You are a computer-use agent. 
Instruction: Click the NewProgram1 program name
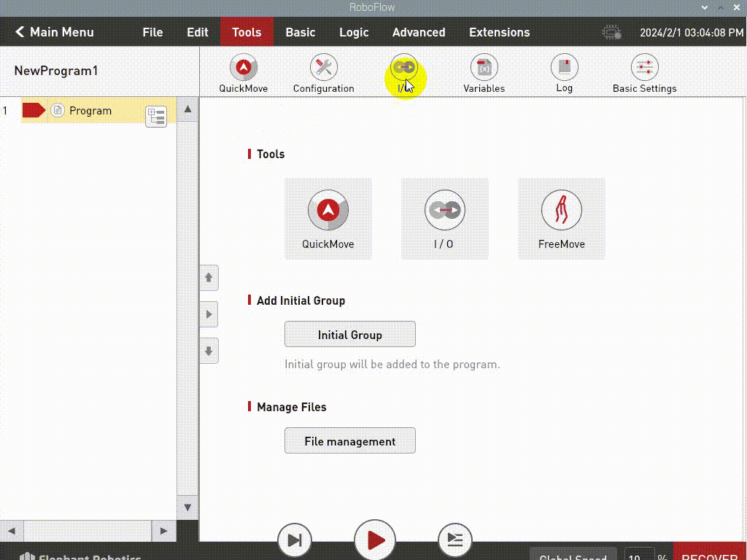pyautogui.click(x=56, y=71)
